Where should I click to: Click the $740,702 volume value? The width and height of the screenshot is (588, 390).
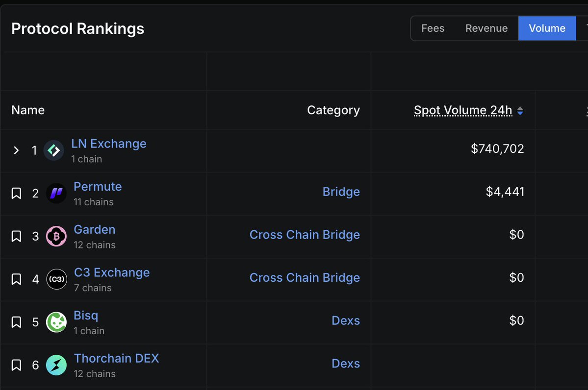497,149
